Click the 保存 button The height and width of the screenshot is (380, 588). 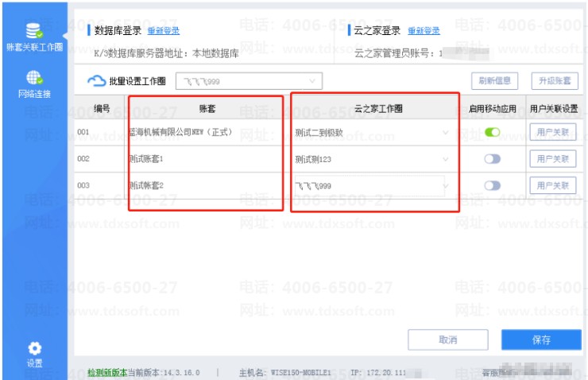click(541, 340)
